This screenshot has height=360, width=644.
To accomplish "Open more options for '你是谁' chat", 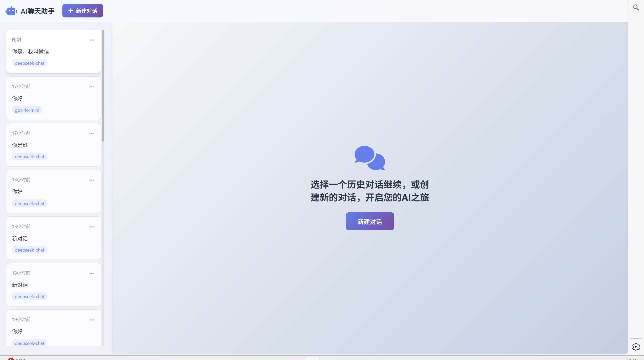I will click(92, 133).
